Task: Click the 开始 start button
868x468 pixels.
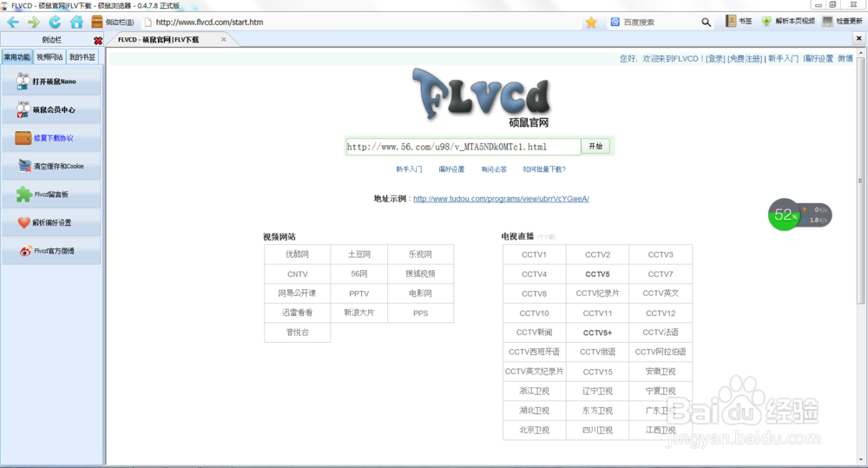Action: 595,146
